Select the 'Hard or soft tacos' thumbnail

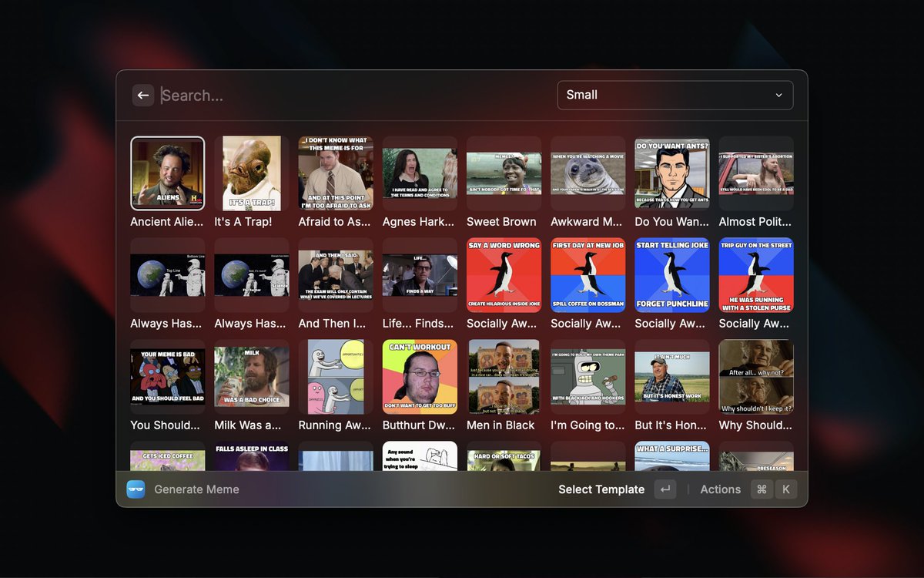(504, 456)
